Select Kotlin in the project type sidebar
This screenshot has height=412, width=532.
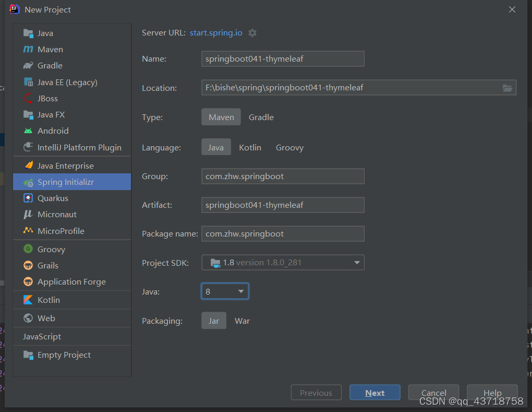point(72,300)
